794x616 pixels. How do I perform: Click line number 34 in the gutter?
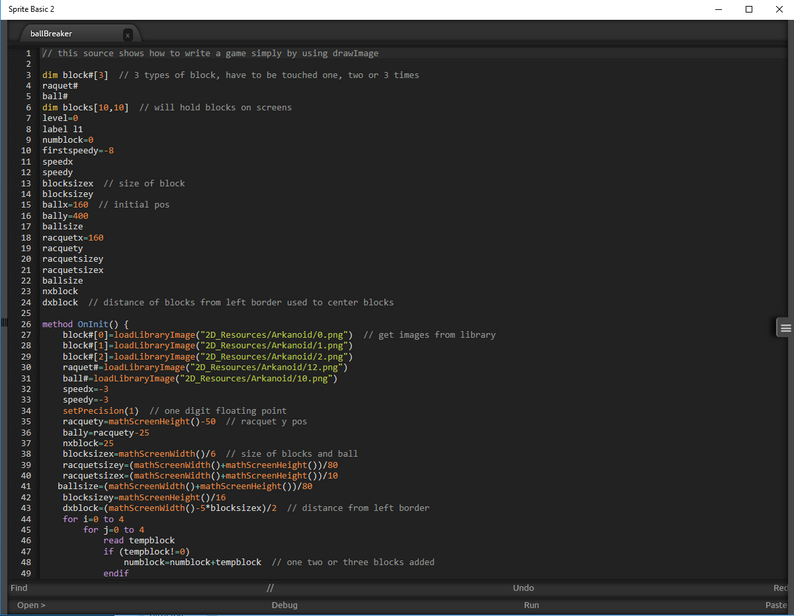[x=27, y=411]
